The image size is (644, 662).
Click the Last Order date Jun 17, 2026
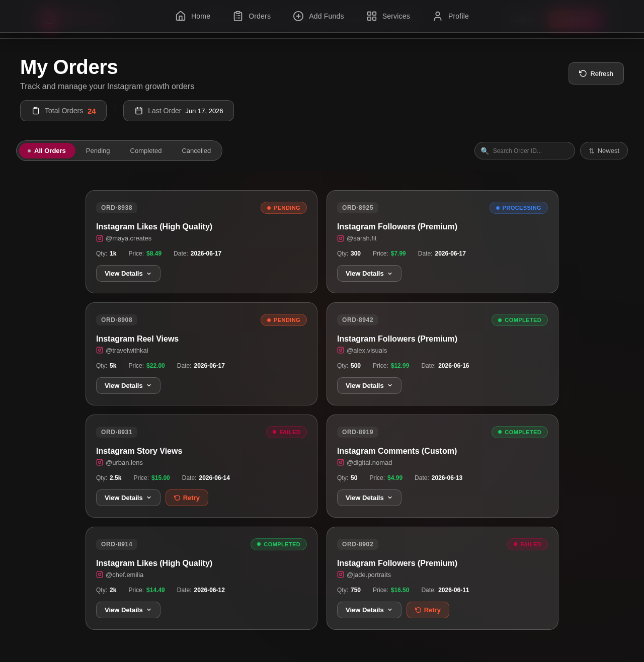[204, 111]
